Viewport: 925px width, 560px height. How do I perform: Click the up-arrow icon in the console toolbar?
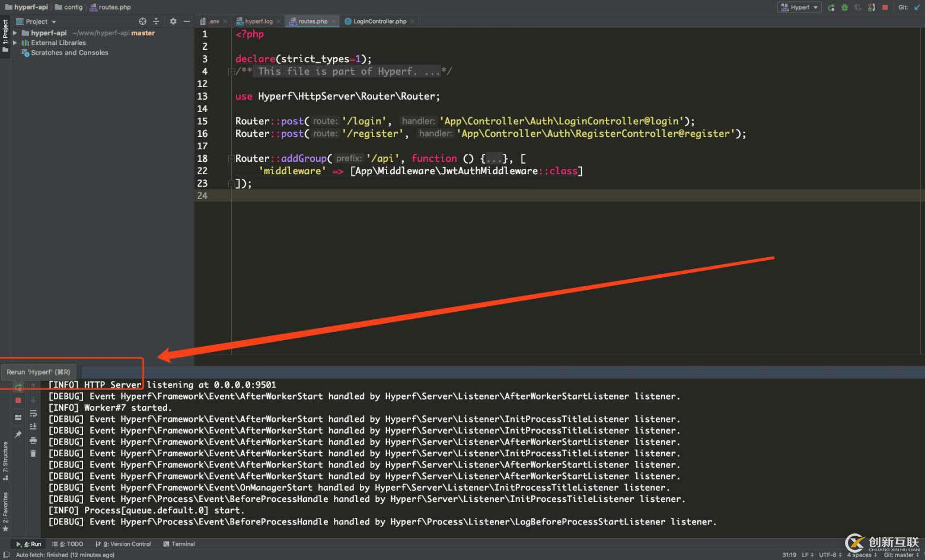[33, 386]
